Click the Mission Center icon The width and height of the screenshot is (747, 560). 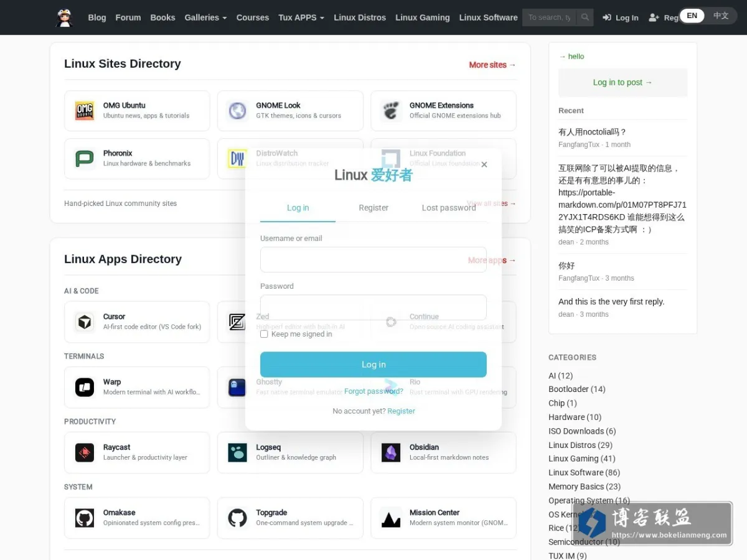(391, 518)
